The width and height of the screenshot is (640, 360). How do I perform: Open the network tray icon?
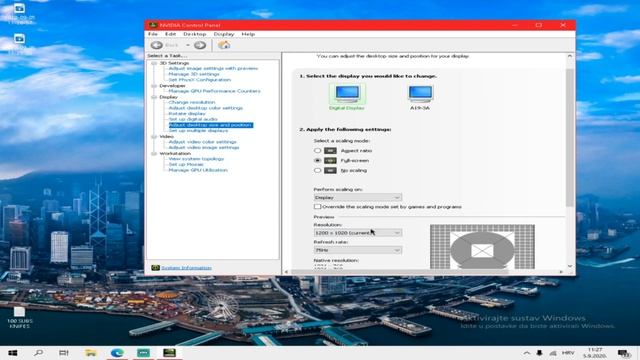[553, 353]
